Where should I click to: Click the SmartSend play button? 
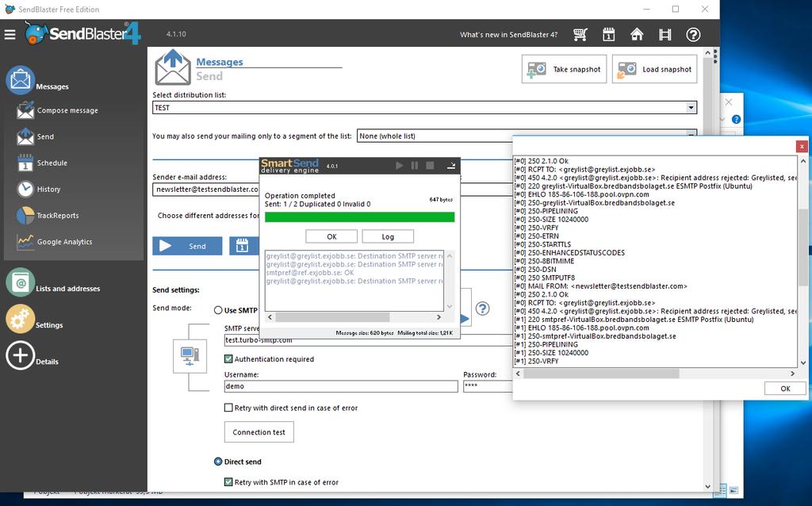(400, 165)
